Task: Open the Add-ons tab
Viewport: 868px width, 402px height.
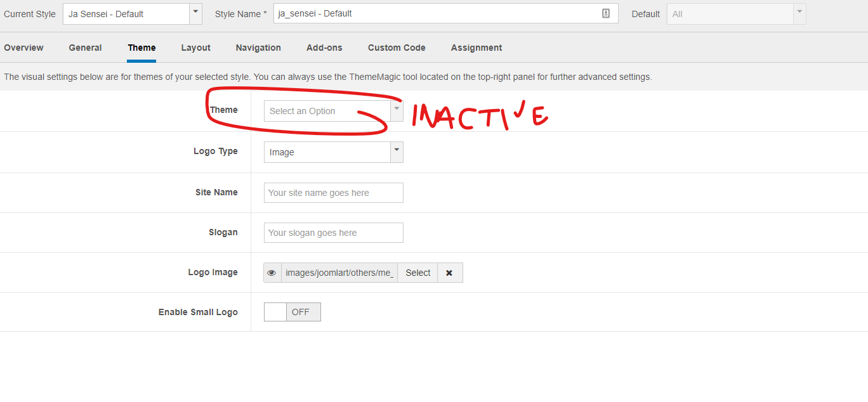Action: click(x=324, y=48)
